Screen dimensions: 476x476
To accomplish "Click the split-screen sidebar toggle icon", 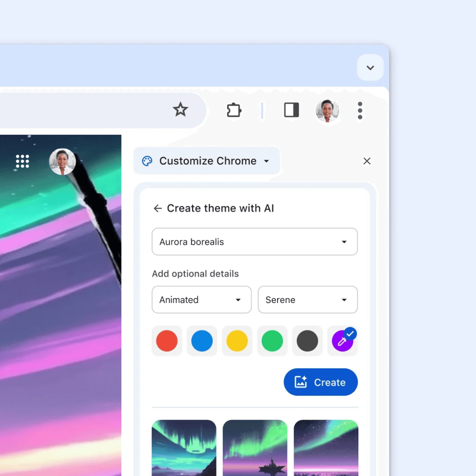I will point(291,110).
